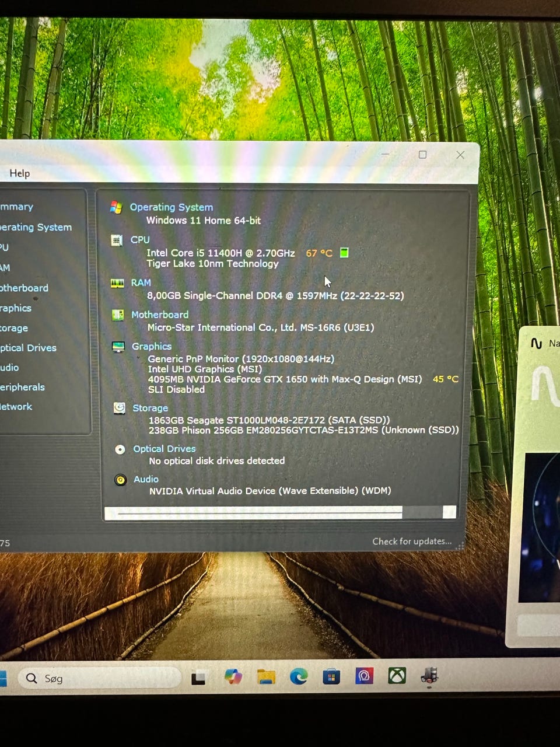
Task: Click the Speccy taskbar icon
Action: (430, 676)
